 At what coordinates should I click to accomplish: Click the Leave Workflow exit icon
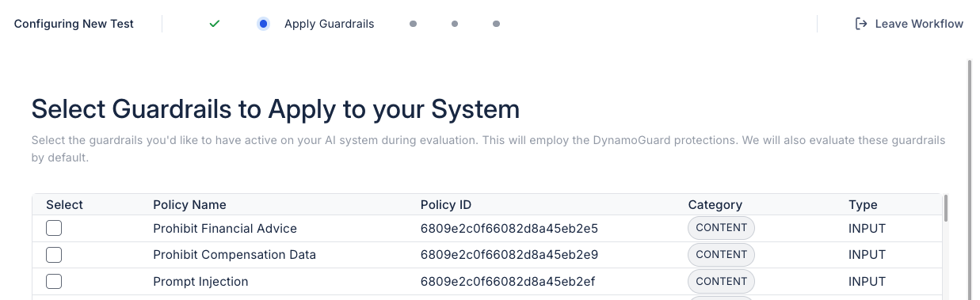click(861, 24)
